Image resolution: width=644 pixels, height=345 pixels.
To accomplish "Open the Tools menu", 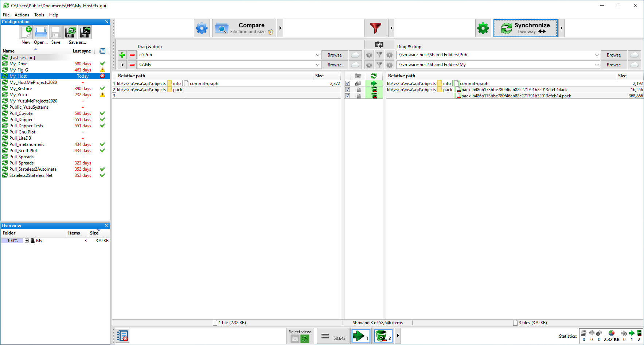I will [39, 15].
